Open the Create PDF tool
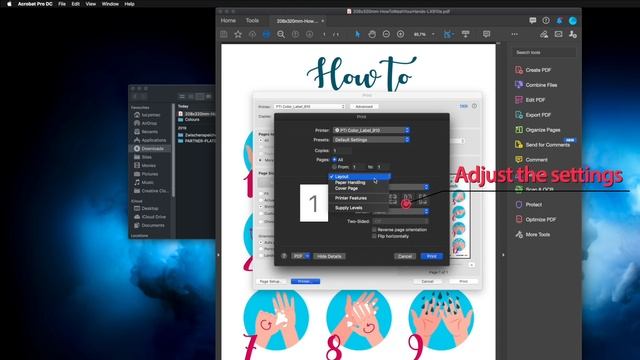640x360 pixels. tap(533, 70)
